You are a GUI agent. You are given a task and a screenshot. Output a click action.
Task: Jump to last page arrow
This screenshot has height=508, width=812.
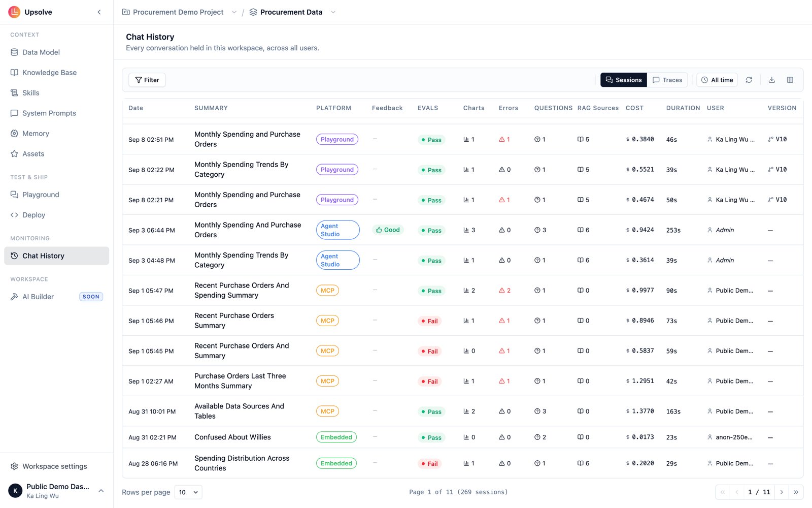[x=796, y=492]
